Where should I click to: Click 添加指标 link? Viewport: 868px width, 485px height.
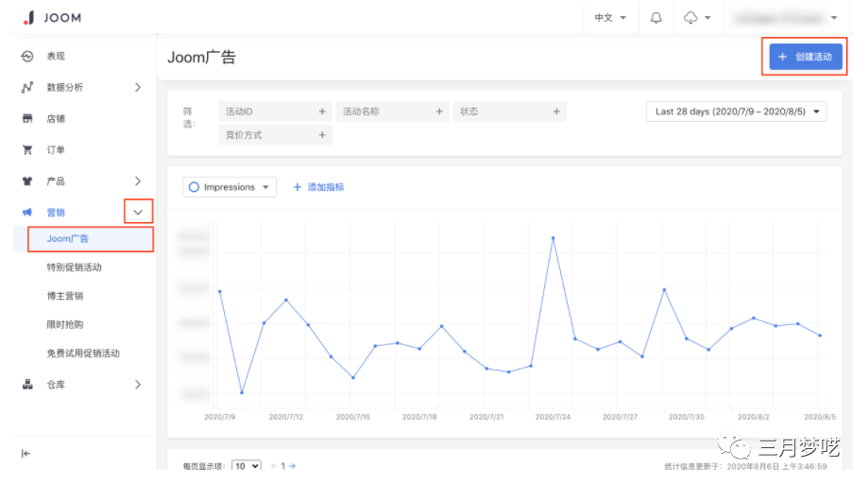coord(318,187)
